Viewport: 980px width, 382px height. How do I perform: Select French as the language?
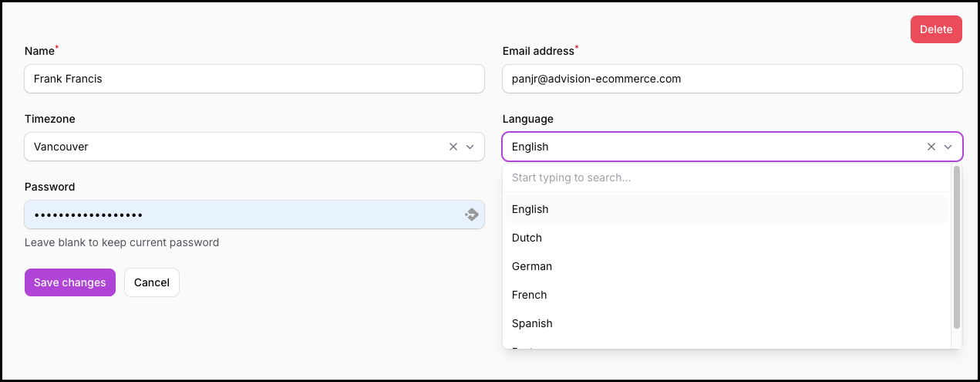(530, 295)
